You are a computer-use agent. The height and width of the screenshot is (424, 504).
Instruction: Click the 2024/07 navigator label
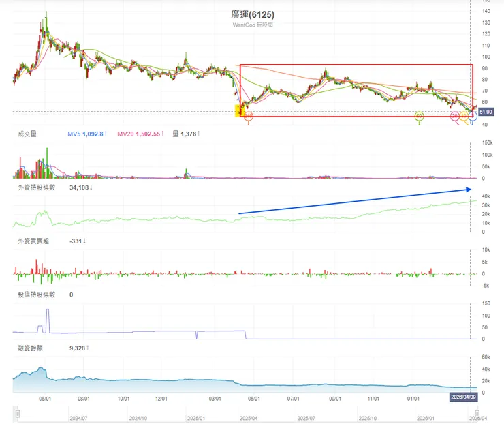click(78, 419)
